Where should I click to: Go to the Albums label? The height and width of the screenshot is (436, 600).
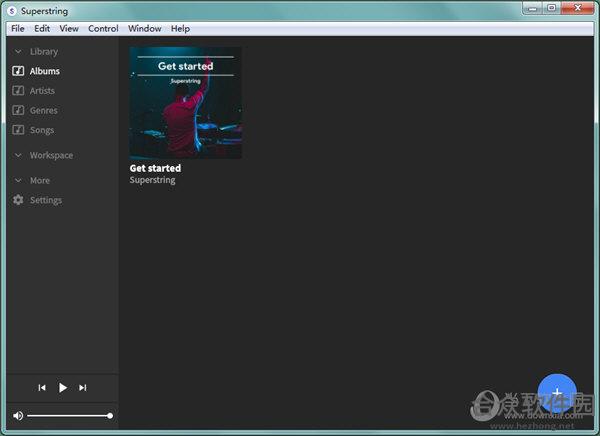click(x=45, y=71)
